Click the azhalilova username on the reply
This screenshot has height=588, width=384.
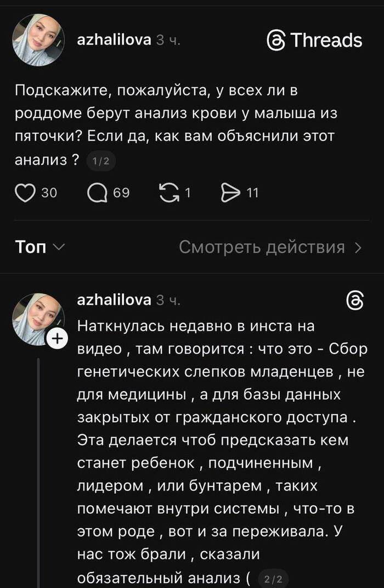pyautogui.click(x=114, y=300)
